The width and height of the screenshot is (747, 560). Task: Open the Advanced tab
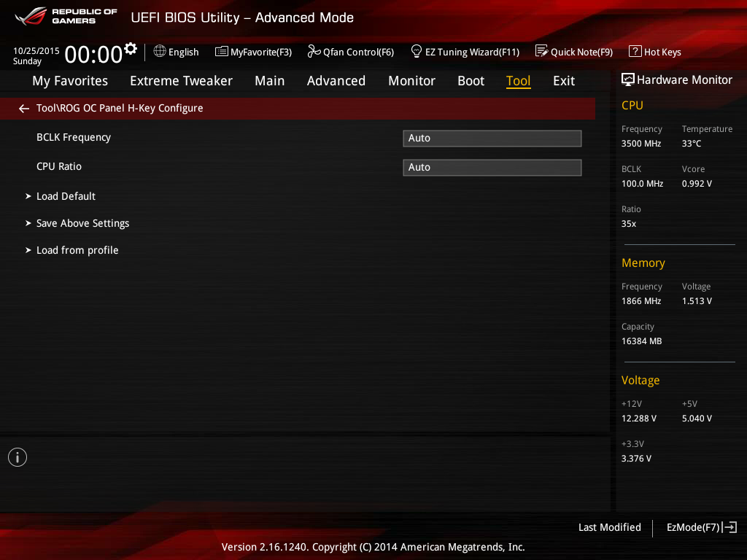click(x=336, y=81)
